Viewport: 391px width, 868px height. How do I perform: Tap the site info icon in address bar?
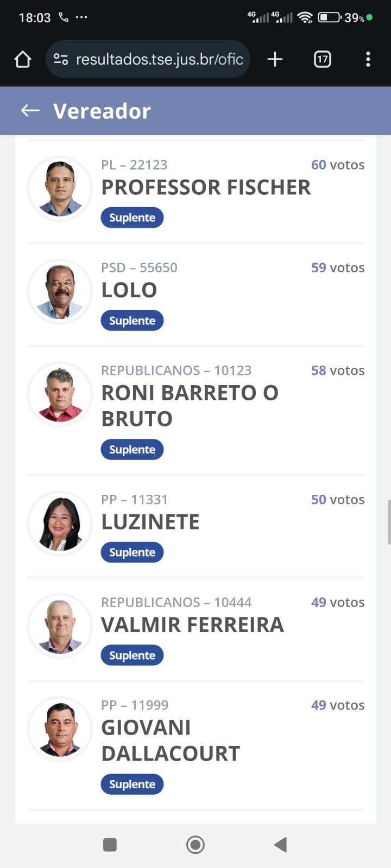pyautogui.click(x=61, y=59)
